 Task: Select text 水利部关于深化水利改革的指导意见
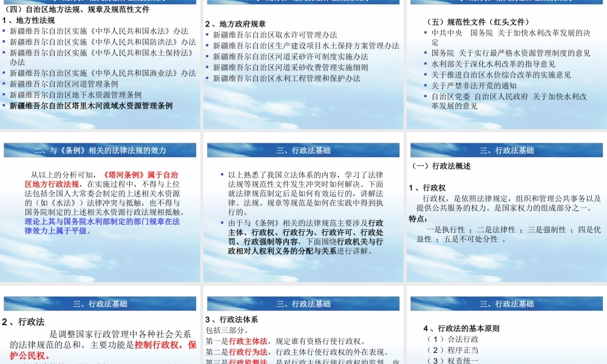(x=493, y=64)
